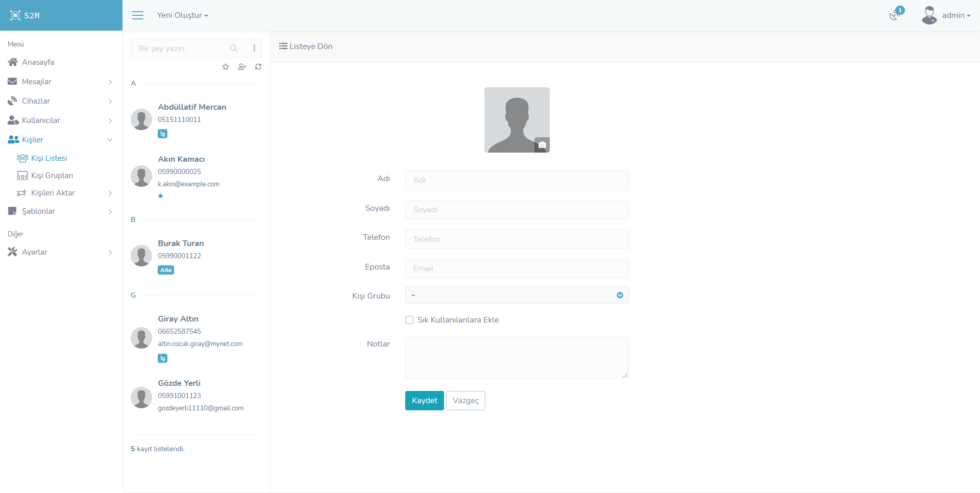Open the admin user menu
The height and width of the screenshot is (493, 980).
[947, 15]
